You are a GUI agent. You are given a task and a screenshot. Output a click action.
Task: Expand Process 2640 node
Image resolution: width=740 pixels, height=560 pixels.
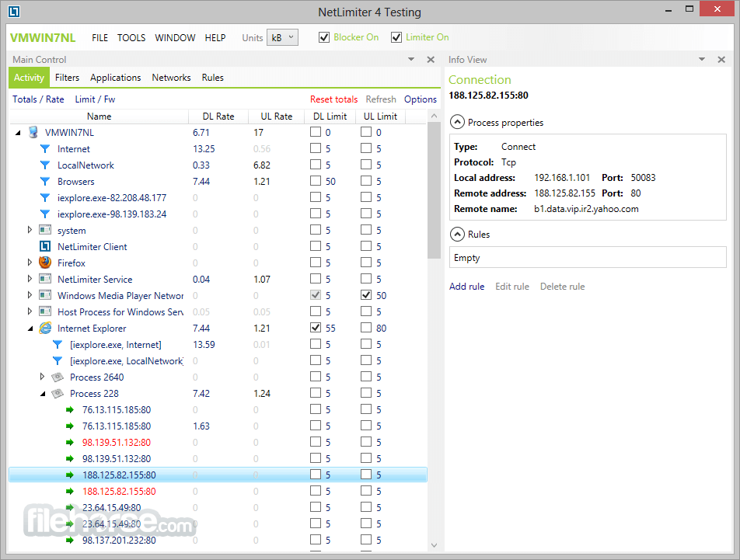(42, 377)
